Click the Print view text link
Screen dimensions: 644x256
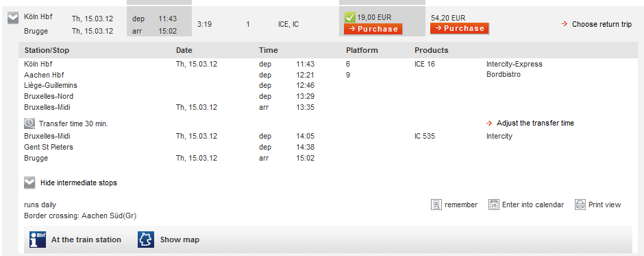coord(604,205)
